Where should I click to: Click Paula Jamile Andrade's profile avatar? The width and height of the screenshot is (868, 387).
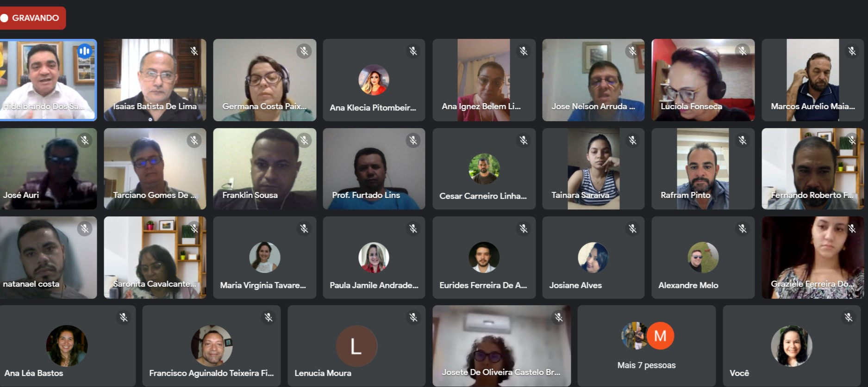pos(374,258)
